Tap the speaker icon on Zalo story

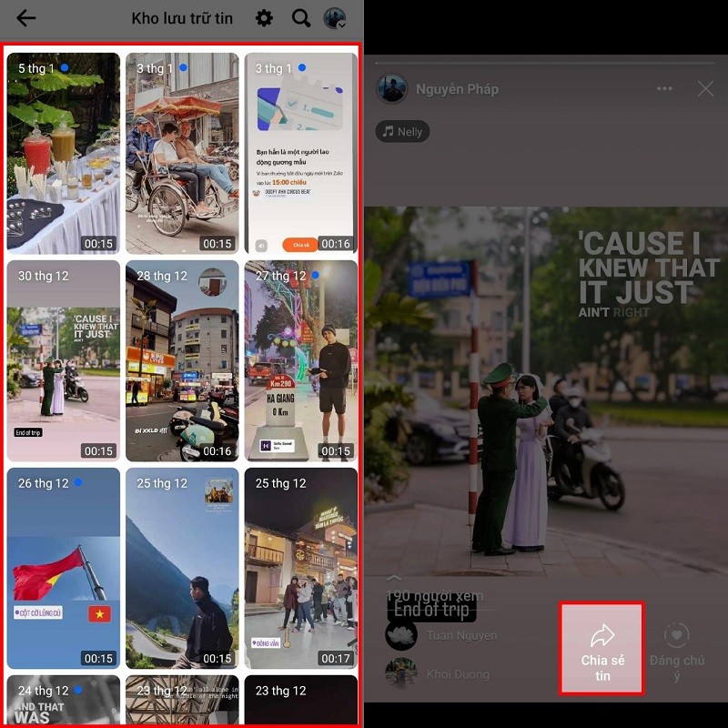[x=262, y=244]
